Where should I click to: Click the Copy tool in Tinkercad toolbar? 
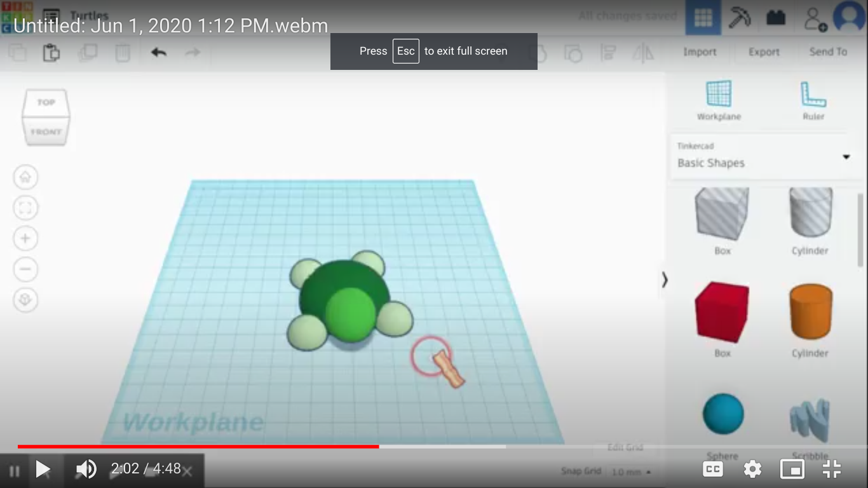tap(17, 52)
